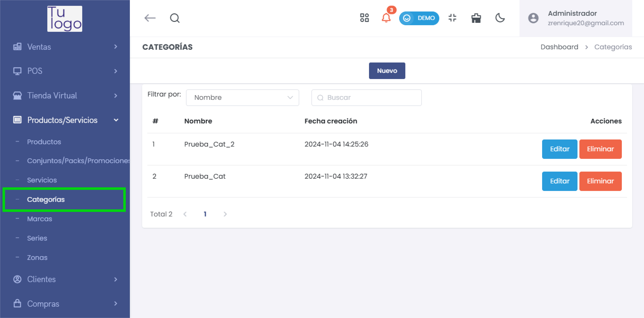Open the Marcas submenu item
This screenshot has height=318, width=644.
(x=39, y=219)
